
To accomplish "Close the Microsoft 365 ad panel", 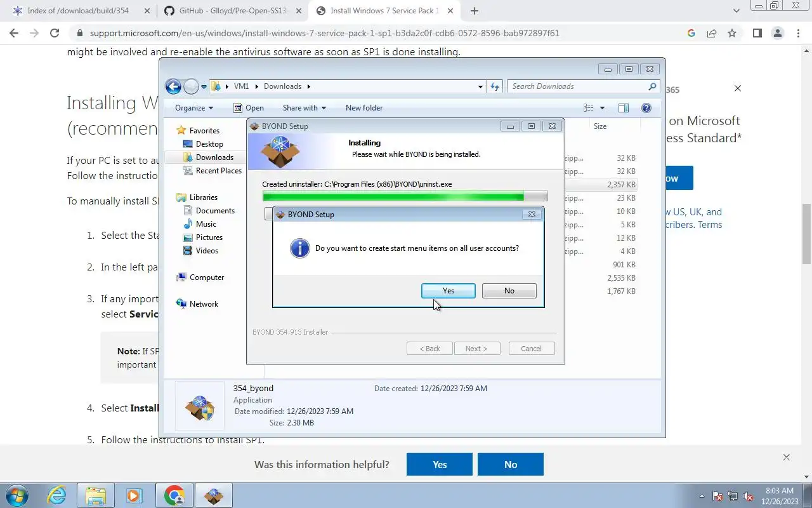I will (x=738, y=88).
